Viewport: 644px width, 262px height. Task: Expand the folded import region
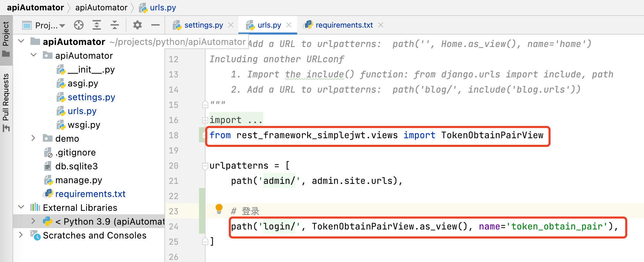(x=205, y=120)
